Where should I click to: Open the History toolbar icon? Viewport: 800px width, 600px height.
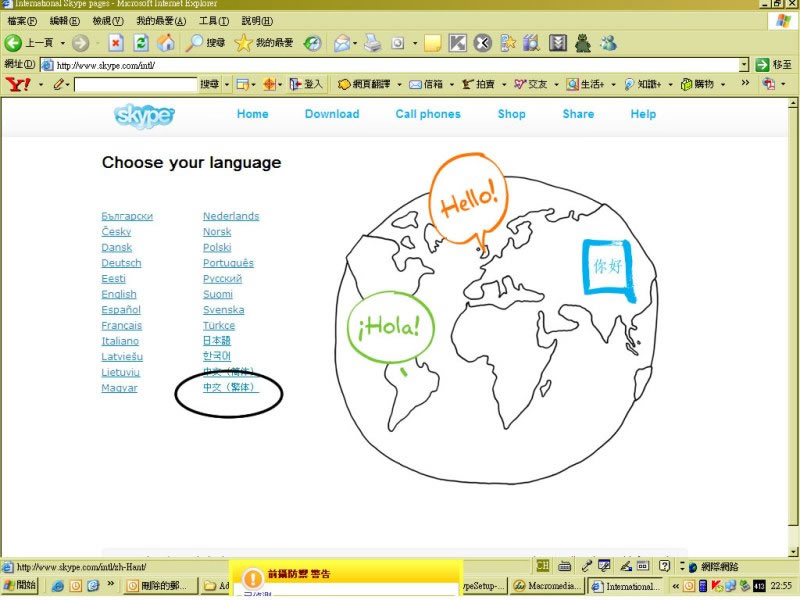coord(312,43)
